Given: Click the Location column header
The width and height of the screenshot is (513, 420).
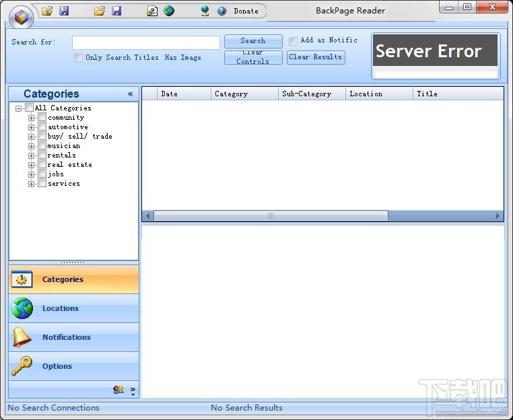Looking at the screenshot, I should (x=379, y=94).
